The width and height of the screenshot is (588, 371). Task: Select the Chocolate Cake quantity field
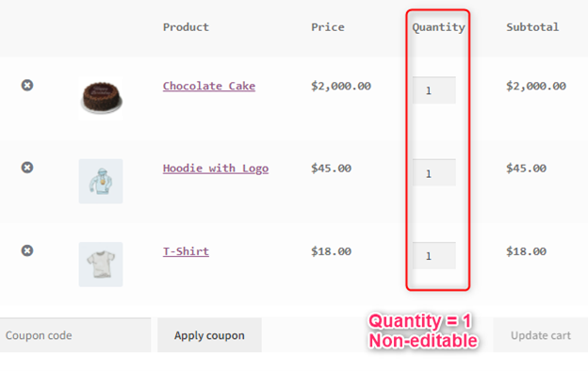tap(434, 90)
